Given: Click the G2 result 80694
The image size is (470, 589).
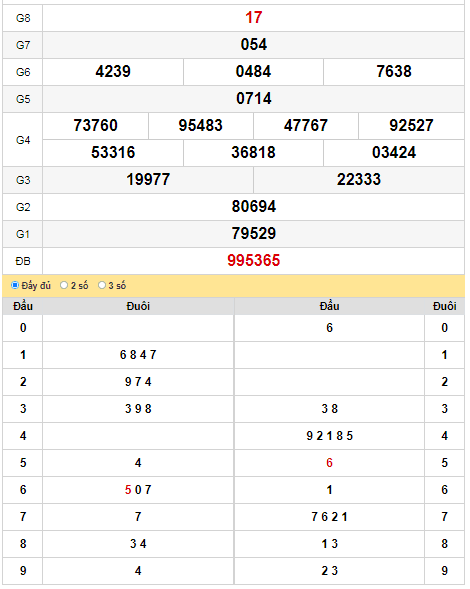Looking at the screenshot, I should pyautogui.click(x=254, y=207).
